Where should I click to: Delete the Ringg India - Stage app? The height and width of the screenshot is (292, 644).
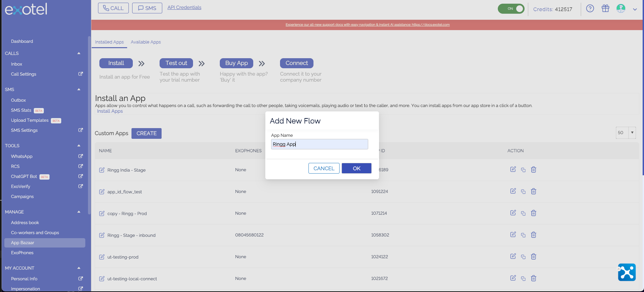tap(534, 170)
